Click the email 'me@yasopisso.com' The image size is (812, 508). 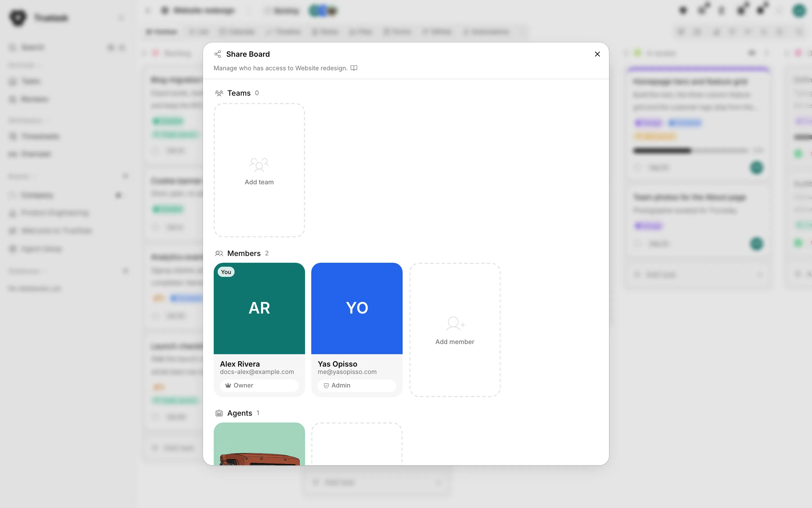[x=347, y=372]
